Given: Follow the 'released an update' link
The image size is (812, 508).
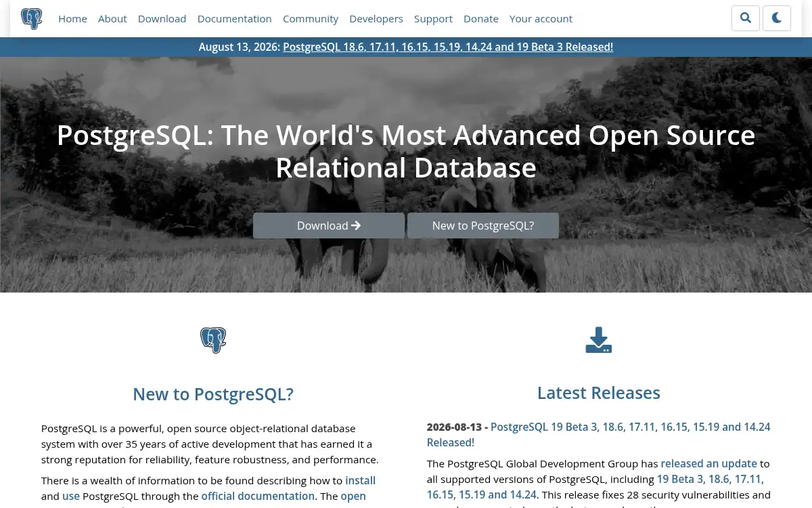Looking at the screenshot, I should tap(709, 463).
